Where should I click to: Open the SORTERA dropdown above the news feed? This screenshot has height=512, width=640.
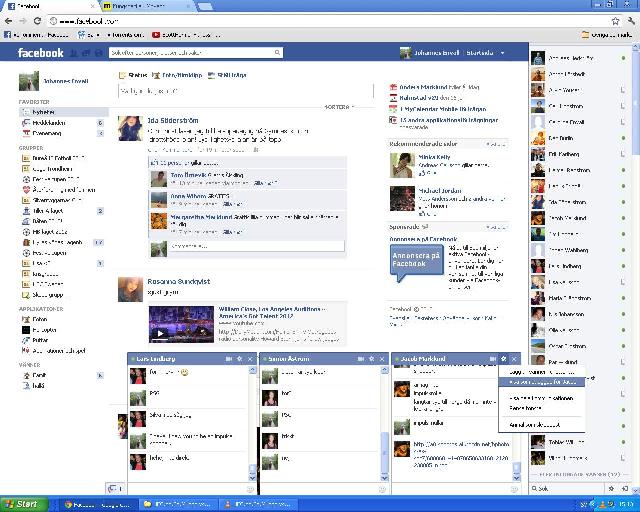pos(339,107)
